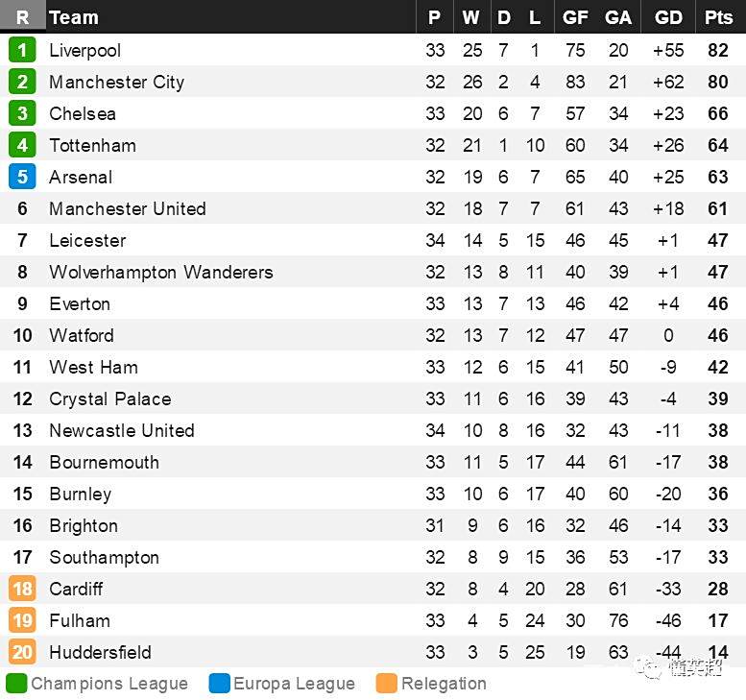746x700 pixels.
Task: Sort table by Pts column header
Action: coord(718,17)
